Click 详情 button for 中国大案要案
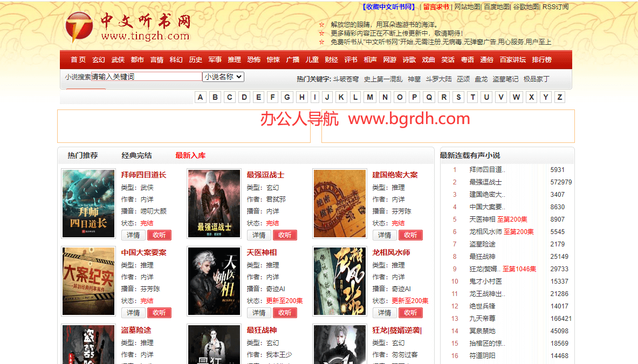 [133, 313]
